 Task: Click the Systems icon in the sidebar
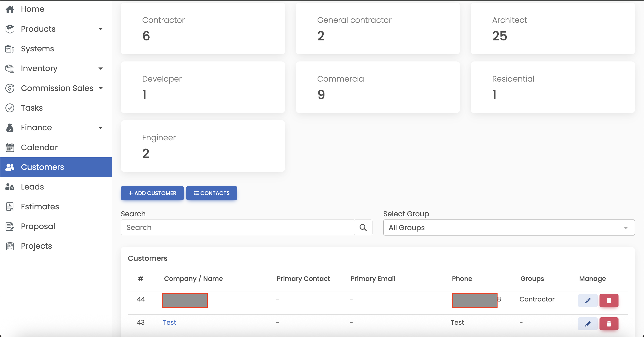click(x=10, y=49)
